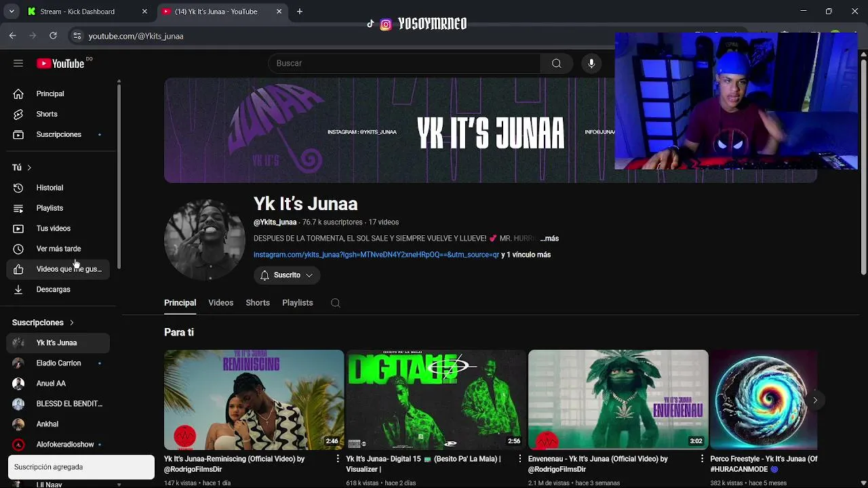Open Videos que me gustan list

coord(58,269)
